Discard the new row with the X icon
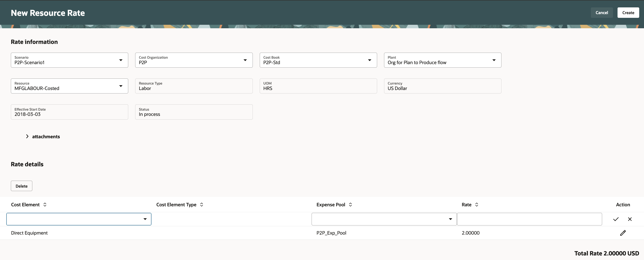This screenshot has height=260, width=644. (x=629, y=219)
